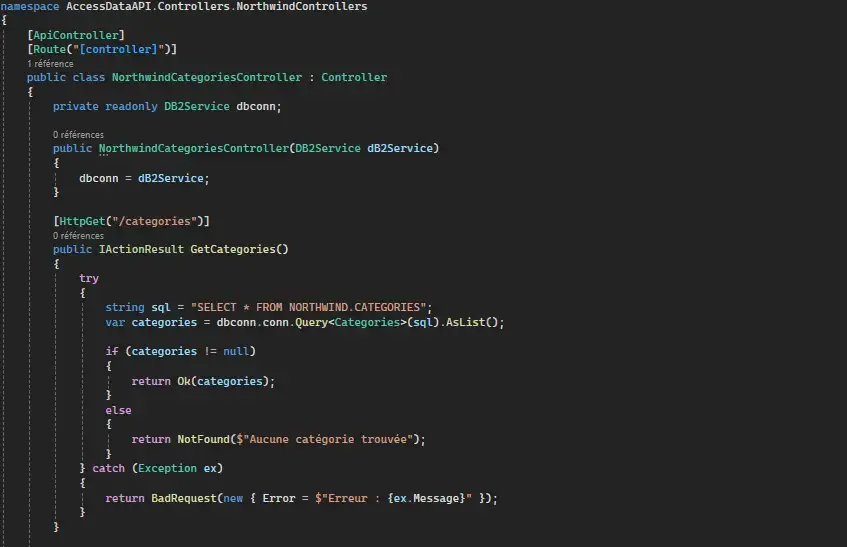
Task: Open '0 références' CodeLens above GetCategories method
Action: 78,236
